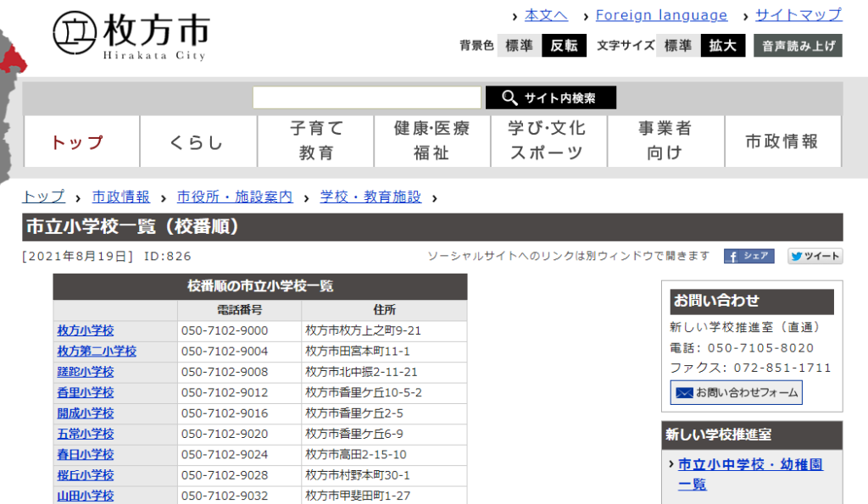Switch text size to 拡大 enlarged
Screen dimensions: 868x504
722,45
